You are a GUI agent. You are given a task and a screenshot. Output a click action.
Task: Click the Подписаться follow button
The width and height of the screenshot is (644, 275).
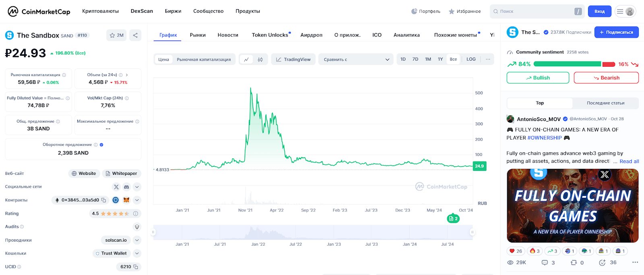point(616,32)
